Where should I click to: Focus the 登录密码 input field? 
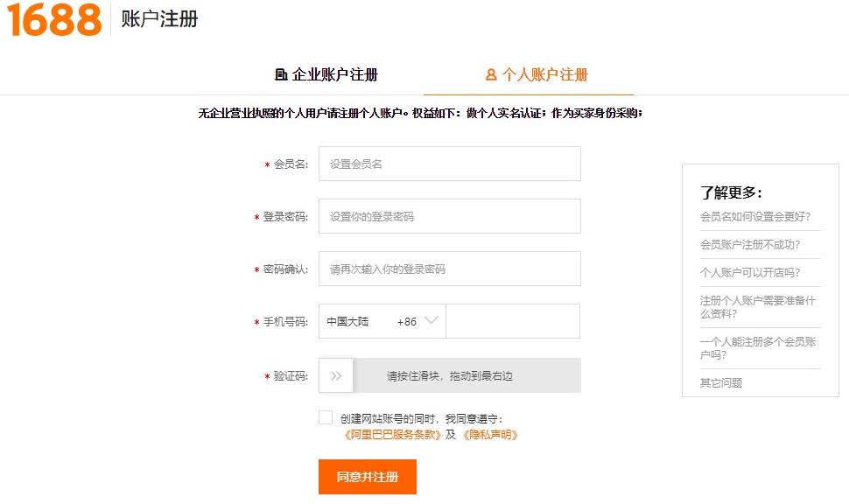click(x=449, y=216)
